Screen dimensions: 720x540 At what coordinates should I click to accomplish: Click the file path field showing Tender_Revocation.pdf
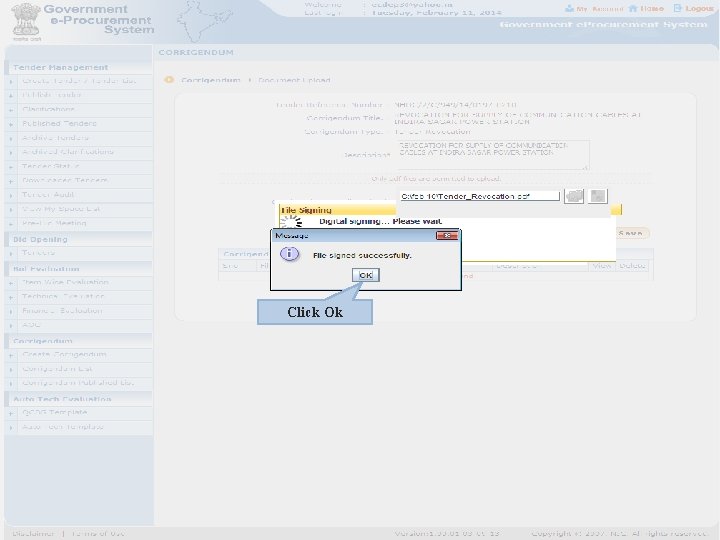(x=479, y=196)
